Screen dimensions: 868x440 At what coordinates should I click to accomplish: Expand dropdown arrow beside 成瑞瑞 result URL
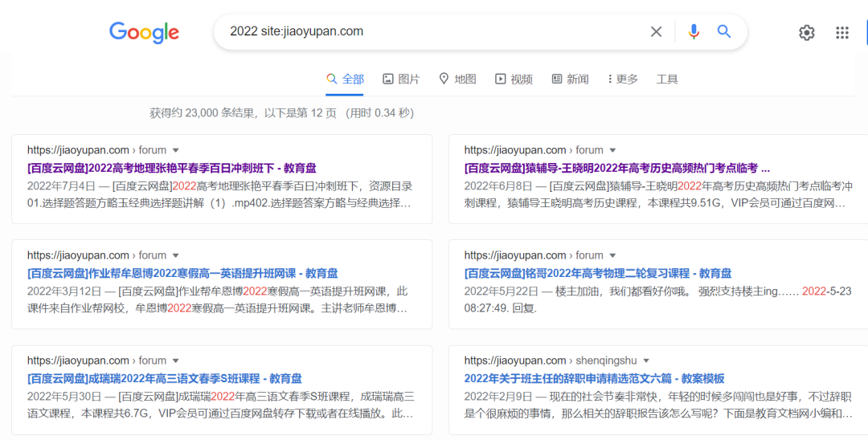176,361
